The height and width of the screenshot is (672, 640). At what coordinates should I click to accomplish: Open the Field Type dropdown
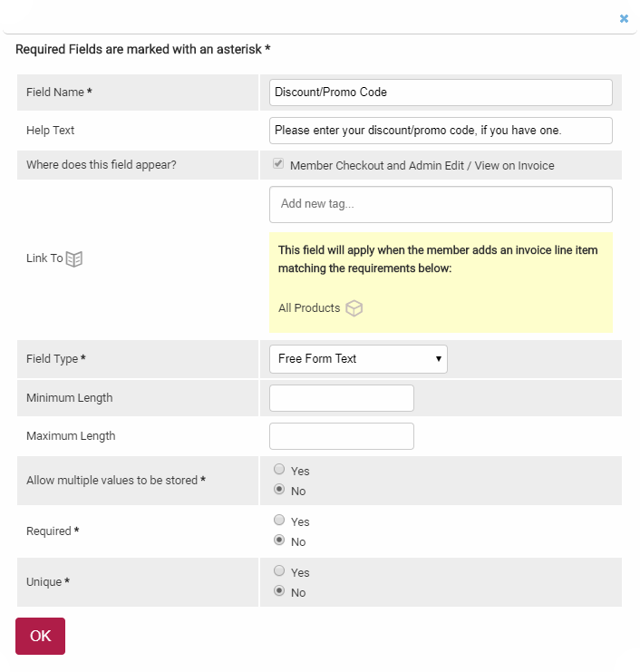358,359
